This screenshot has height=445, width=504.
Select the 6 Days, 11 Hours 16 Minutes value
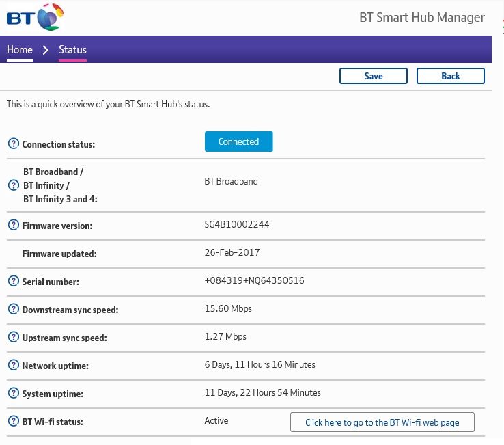tap(260, 364)
